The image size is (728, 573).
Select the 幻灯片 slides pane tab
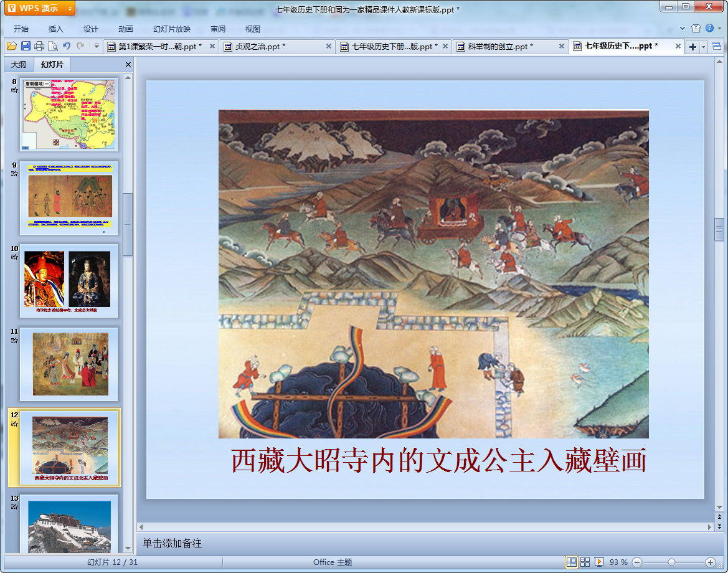click(52, 65)
